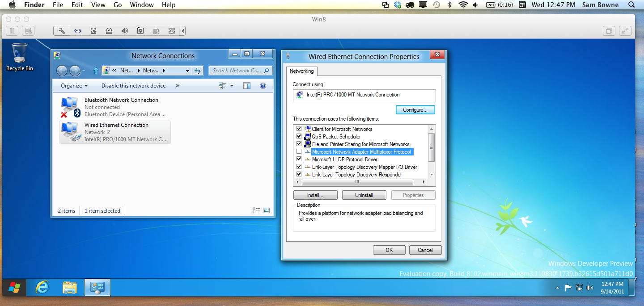Click the Network Connections taskbar button
The width and height of the screenshot is (644, 306).
click(97, 288)
